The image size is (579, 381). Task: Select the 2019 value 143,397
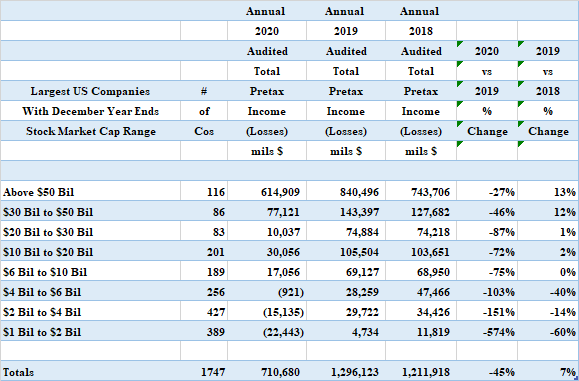pyautogui.click(x=359, y=212)
